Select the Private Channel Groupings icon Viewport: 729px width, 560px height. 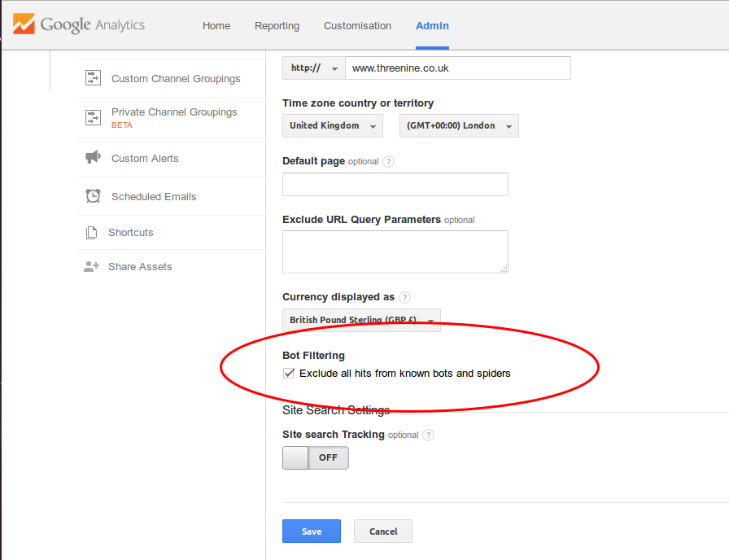click(x=93, y=117)
